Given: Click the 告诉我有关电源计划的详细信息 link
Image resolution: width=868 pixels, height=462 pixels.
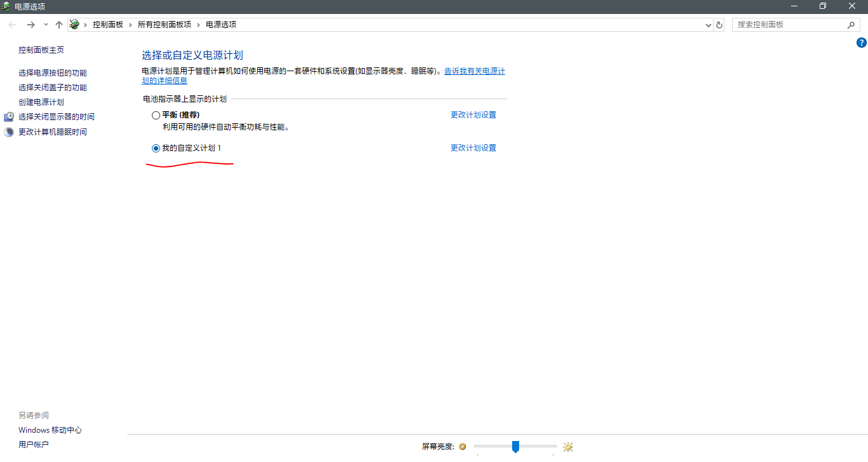Looking at the screenshot, I should point(473,71).
